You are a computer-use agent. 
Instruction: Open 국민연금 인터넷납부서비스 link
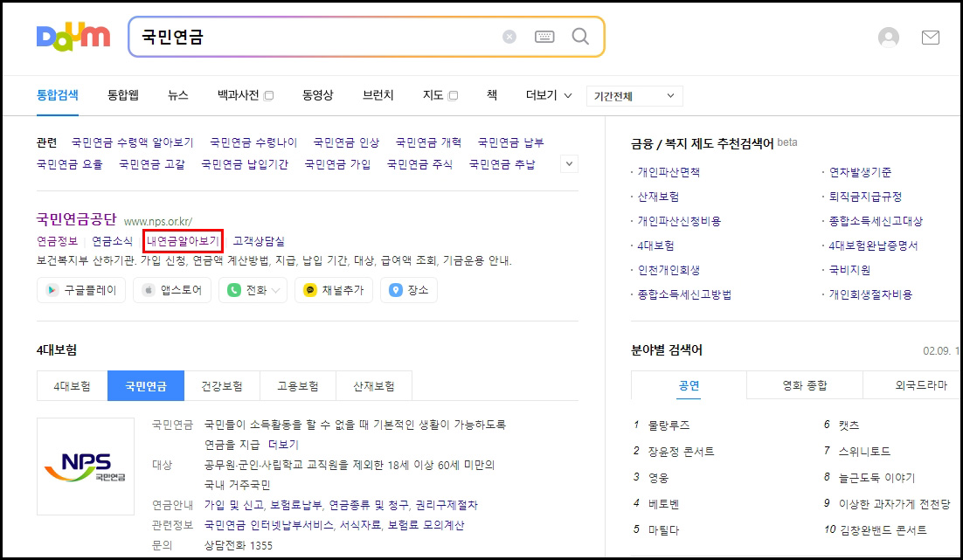(x=268, y=526)
